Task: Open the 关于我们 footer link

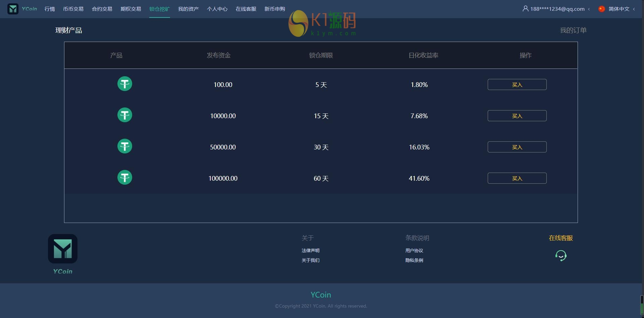Action: [x=311, y=260]
